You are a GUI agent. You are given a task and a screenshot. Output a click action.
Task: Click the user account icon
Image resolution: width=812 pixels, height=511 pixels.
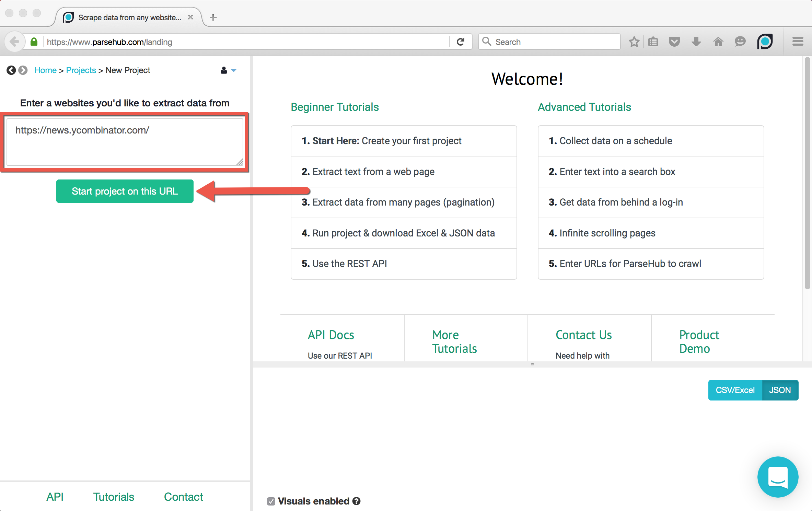click(x=223, y=70)
